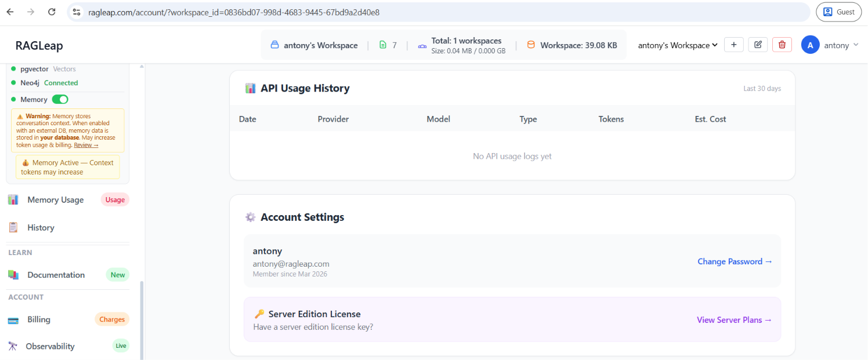This screenshot has height=360, width=868.
Task: Click the green Live badge
Action: click(121, 346)
